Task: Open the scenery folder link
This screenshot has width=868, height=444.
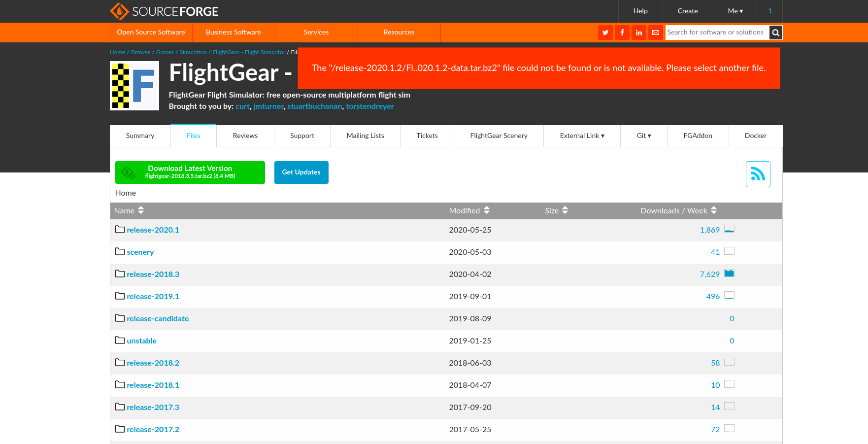Action: pyautogui.click(x=140, y=252)
